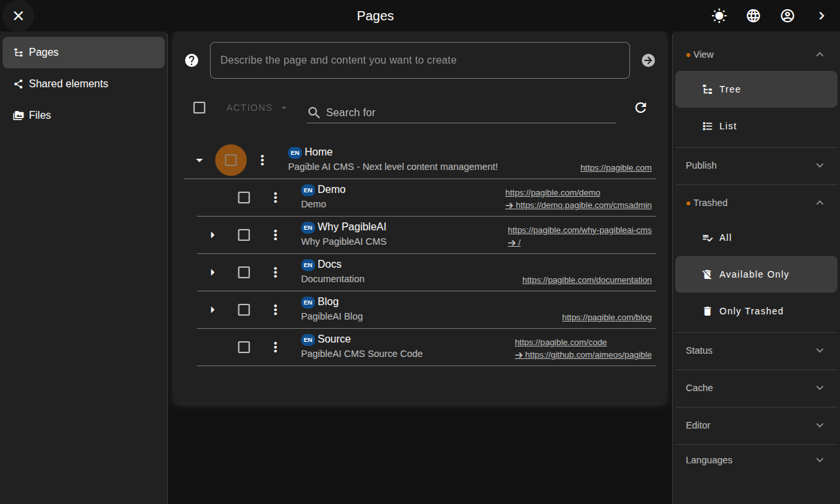Follow the https://pagible.com/blog link
840x504 pixels.
coord(606,317)
